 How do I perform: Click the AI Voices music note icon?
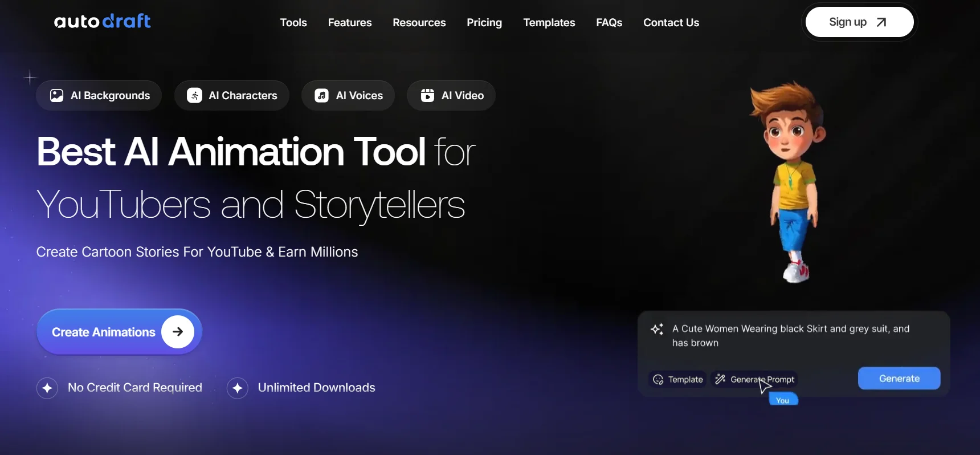(322, 95)
